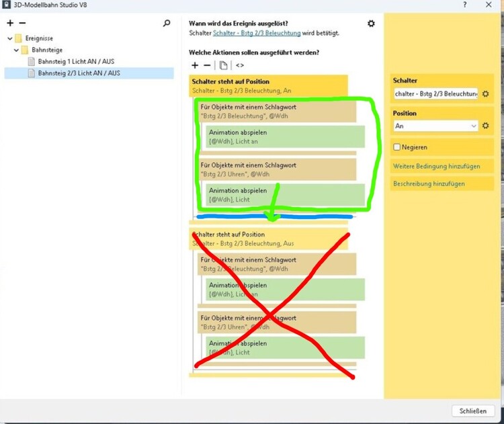Screen dimensions: 504x424
Task: Open the Position dropdown showing 'An'
Action: [x=436, y=126]
